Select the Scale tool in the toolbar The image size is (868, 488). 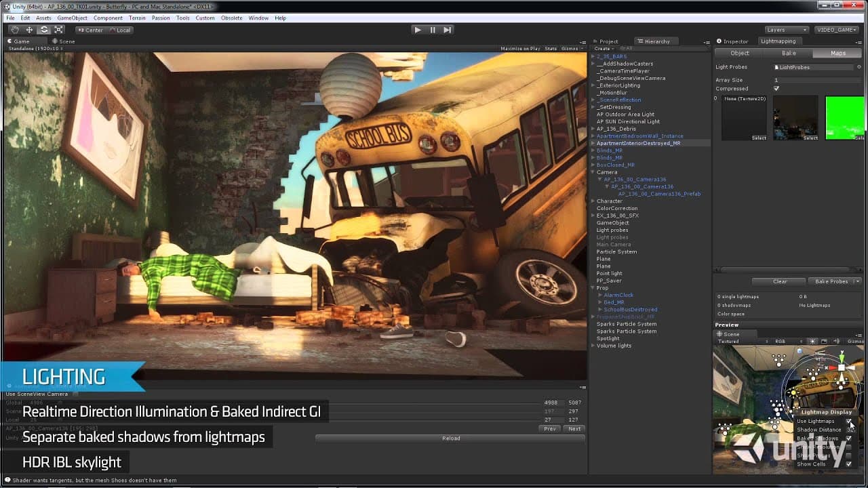click(x=59, y=30)
